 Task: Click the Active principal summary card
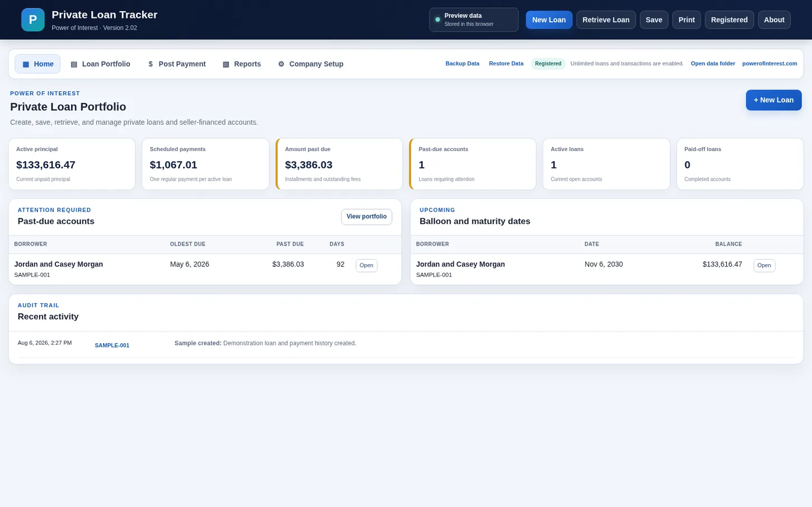[x=72, y=164]
